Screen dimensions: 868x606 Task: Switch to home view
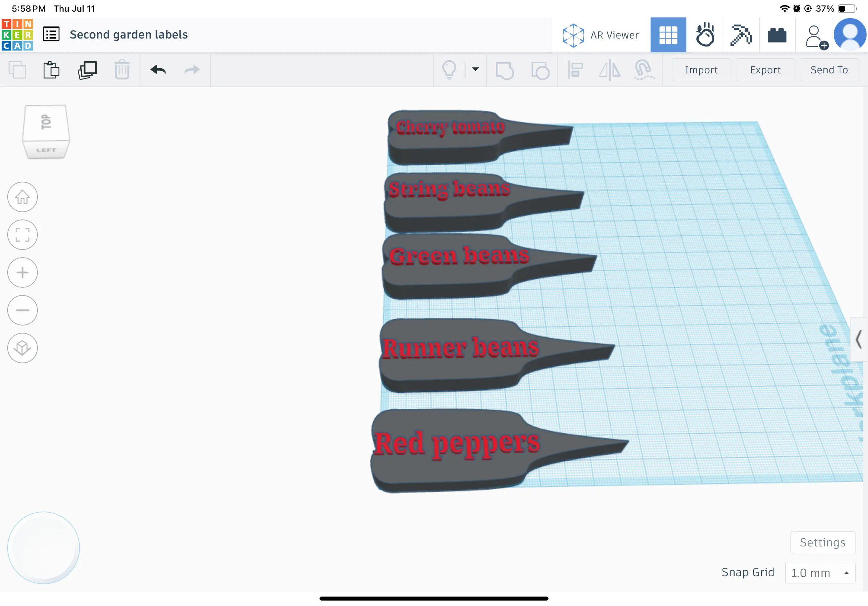tap(22, 197)
